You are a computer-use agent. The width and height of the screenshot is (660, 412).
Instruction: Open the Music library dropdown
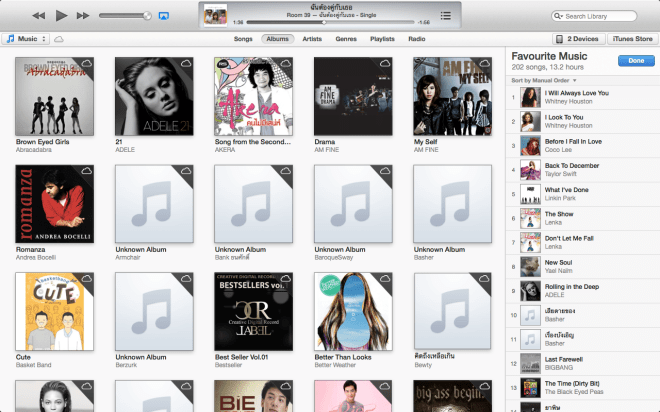tap(24, 38)
